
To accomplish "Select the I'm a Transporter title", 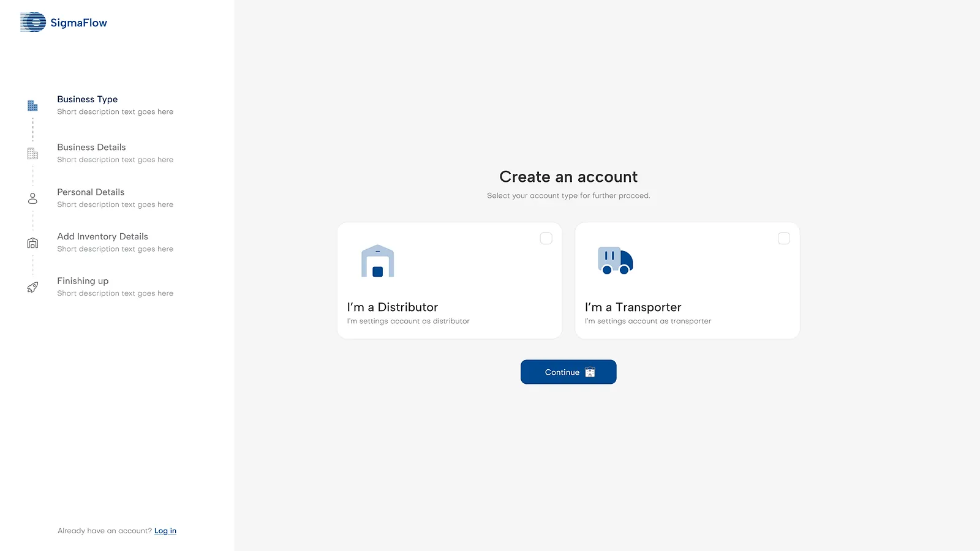I will pyautogui.click(x=633, y=307).
